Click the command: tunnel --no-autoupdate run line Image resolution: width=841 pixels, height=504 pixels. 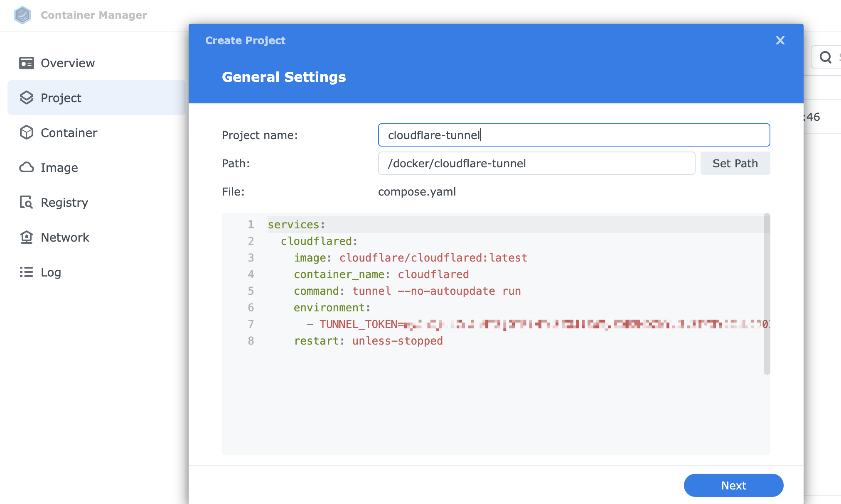point(407,291)
